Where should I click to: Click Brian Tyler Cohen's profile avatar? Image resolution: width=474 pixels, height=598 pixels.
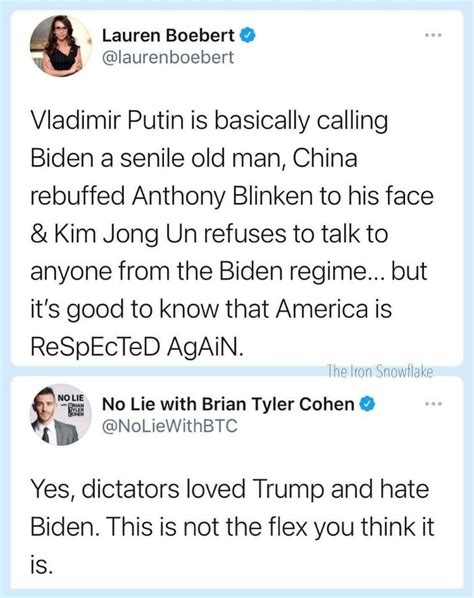pyautogui.click(x=61, y=415)
